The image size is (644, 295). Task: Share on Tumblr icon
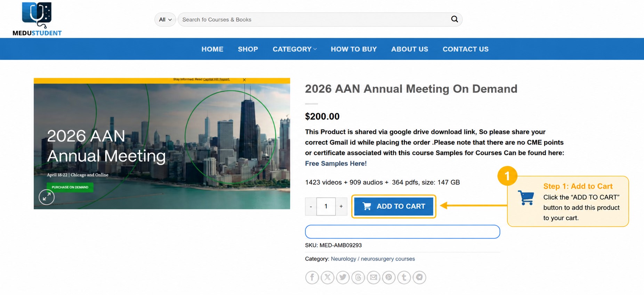pyautogui.click(x=404, y=277)
